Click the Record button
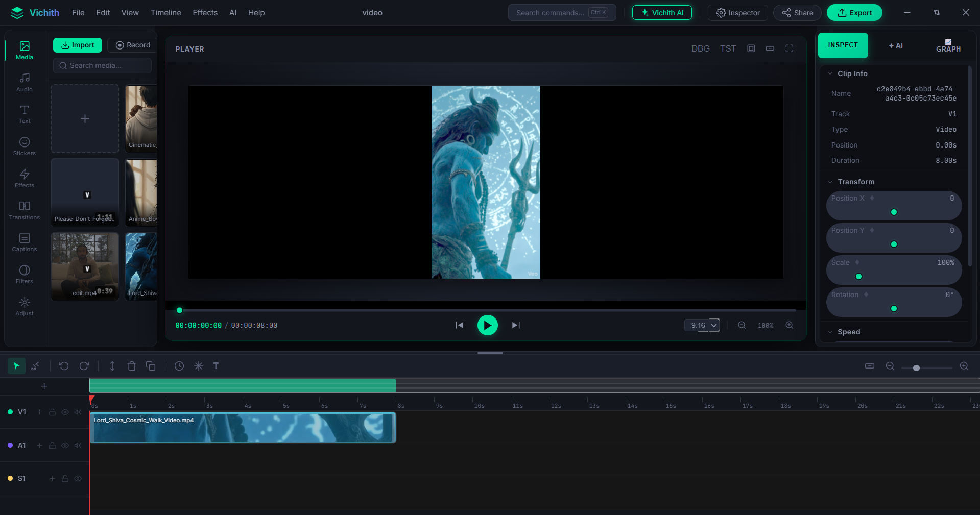Image resolution: width=980 pixels, height=515 pixels. (x=133, y=45)
